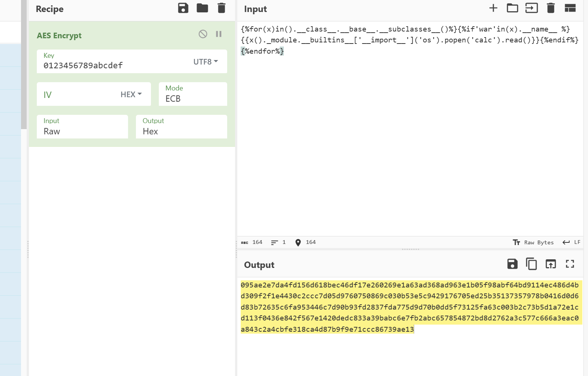The width and height of the screenshot is (588, 376).
Task: Set breakpoint on AES Encrypt
Action: tap(219, 34)
